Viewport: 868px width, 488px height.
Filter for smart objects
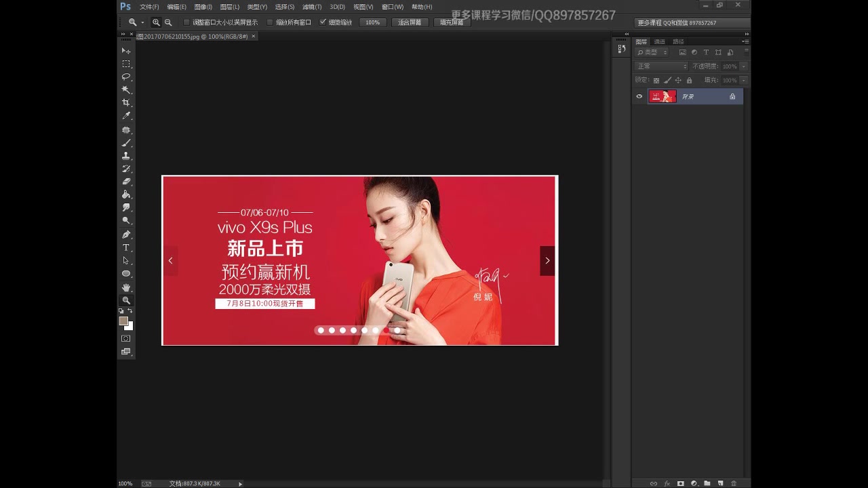[730, 52]
